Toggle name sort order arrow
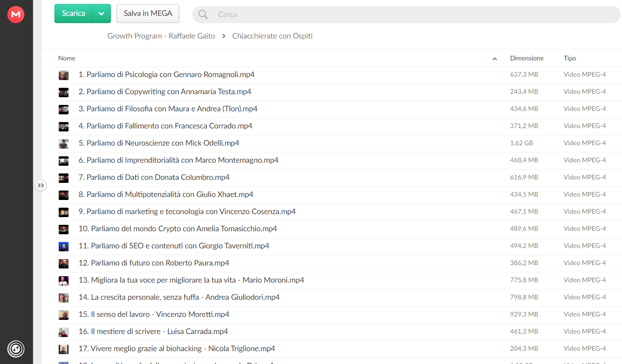This screenshot has width=622, height=364. tap(495, 59)
